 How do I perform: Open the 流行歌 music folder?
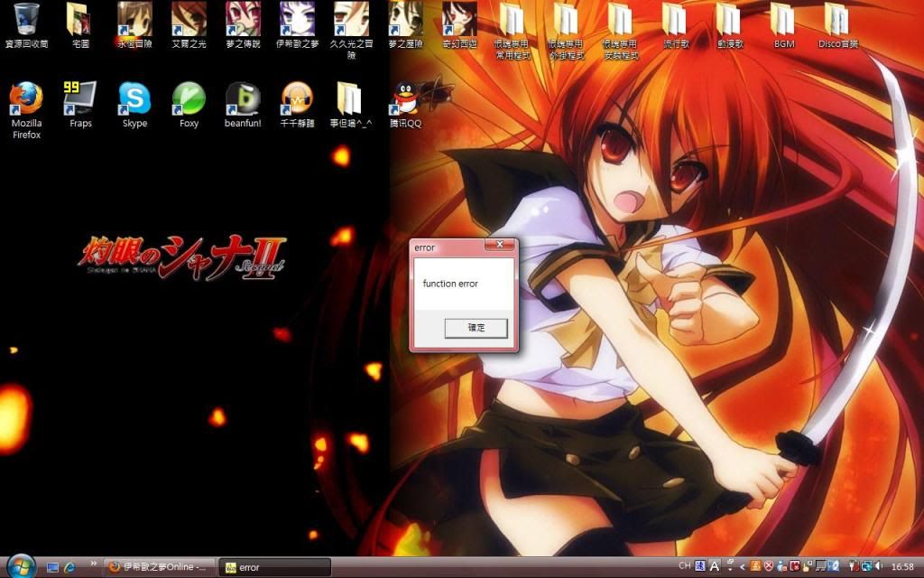(674, 24)
